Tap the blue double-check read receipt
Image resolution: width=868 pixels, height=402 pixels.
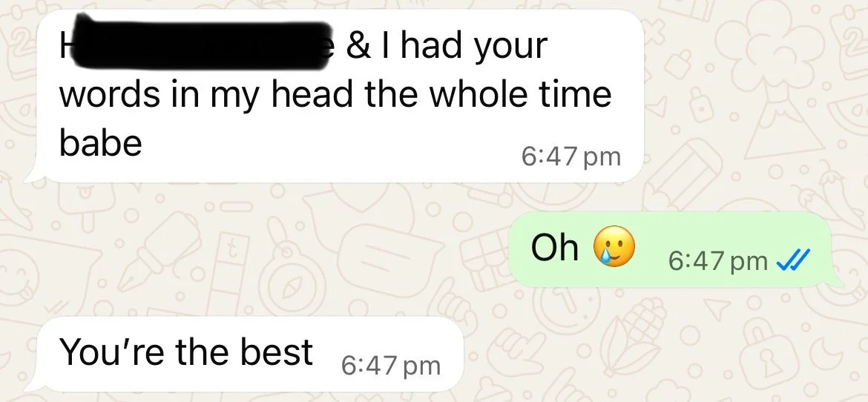pyautogui.click(x=795, y=259)
